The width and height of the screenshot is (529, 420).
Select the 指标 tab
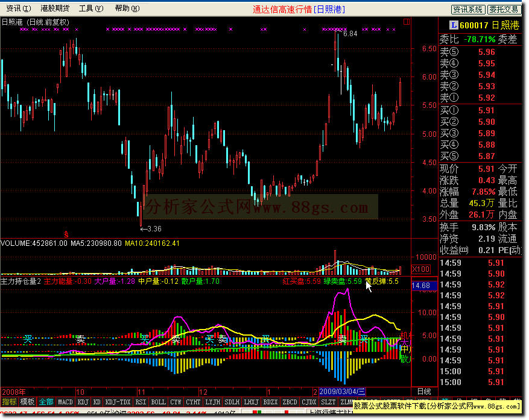[x=9, y=402]
